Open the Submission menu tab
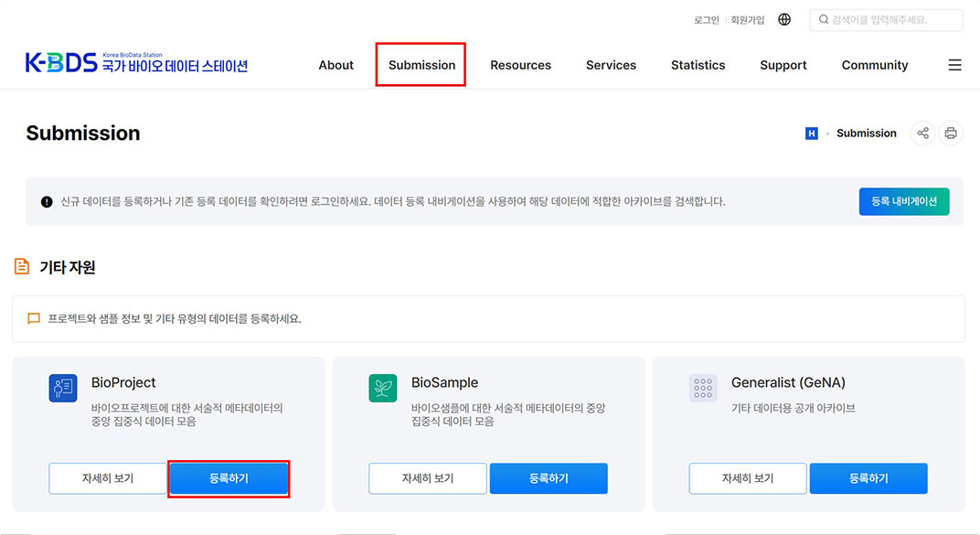 click(x=421, y=65)
